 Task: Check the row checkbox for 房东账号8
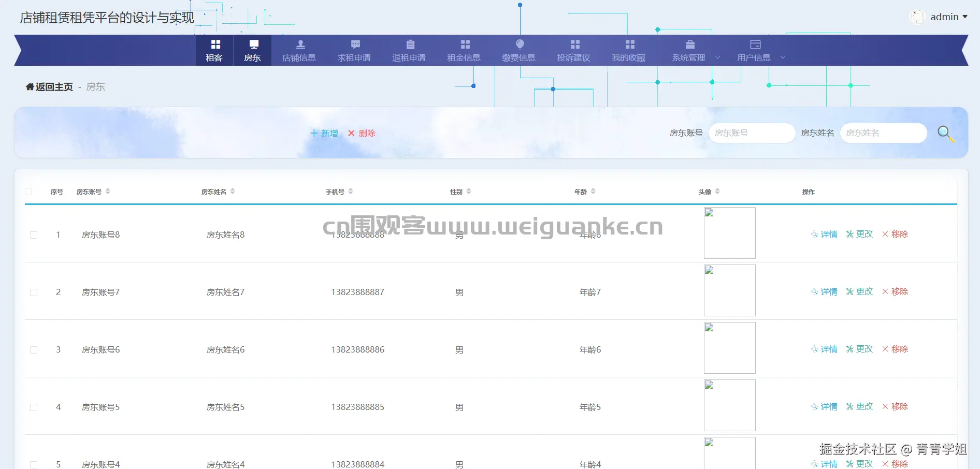(34, 235)
